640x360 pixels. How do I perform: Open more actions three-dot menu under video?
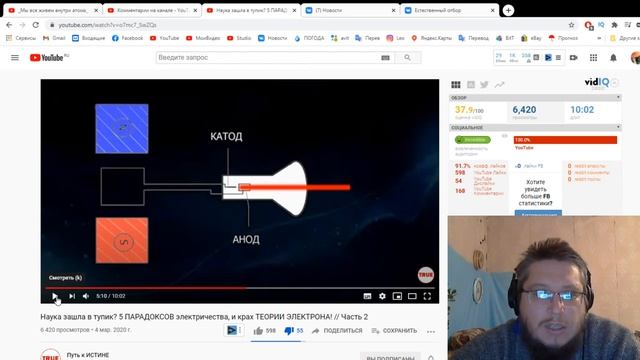point(431,331)
